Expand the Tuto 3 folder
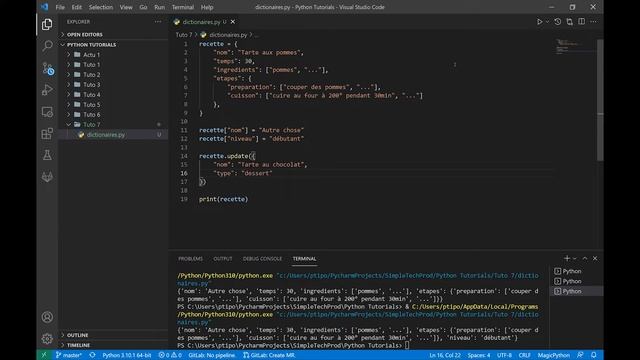The height and width of the screenshot is (360, 640). click(x=113, y=84)
